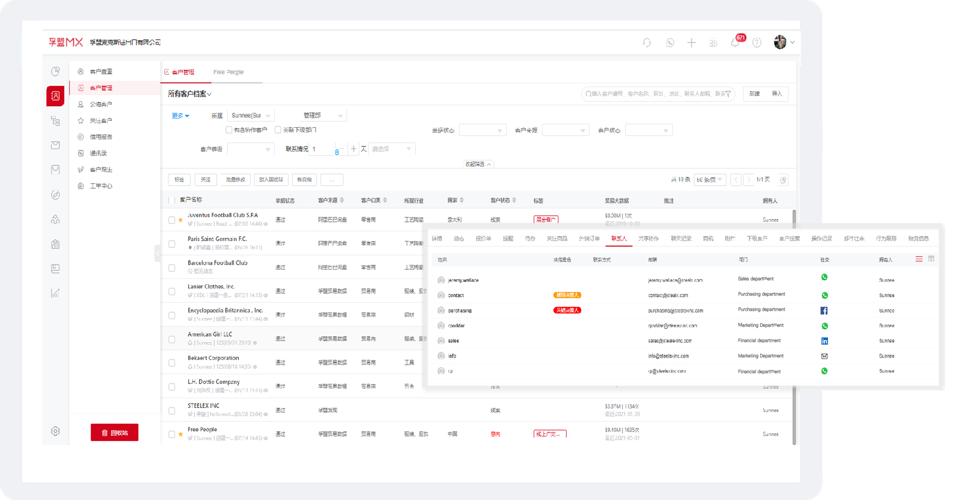This screenshot has height=500, width=980.
Task: Click the plus icon in top bar
Action: click(x=691, y=43)
